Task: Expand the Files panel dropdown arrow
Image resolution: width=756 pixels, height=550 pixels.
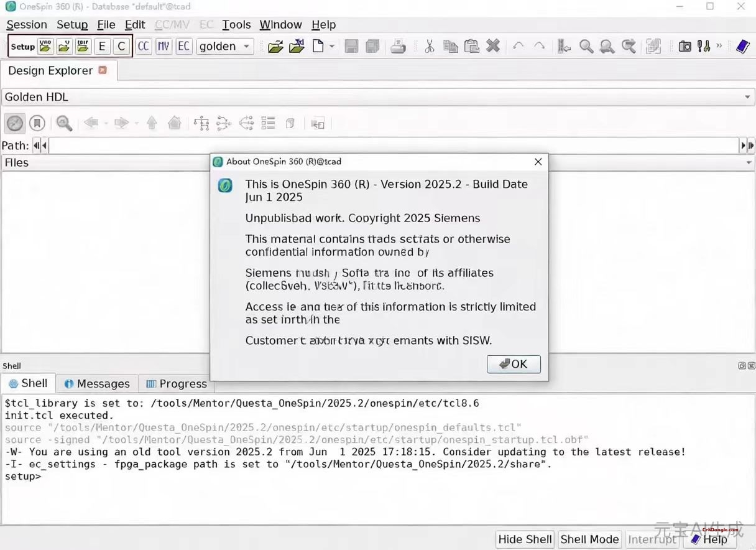Action: pyautogui.click(x=749, y=163)
